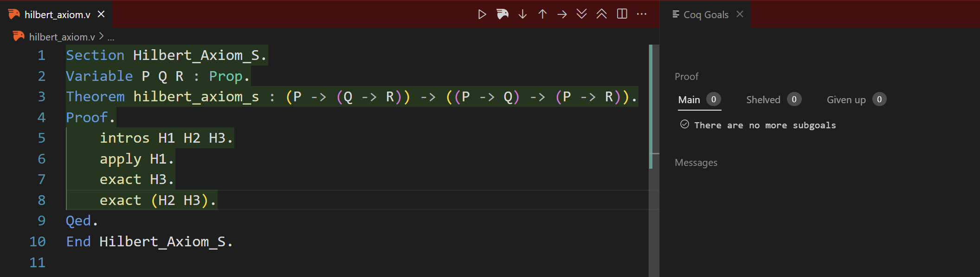Step backward with the up arrow icon

coord(542,14)
